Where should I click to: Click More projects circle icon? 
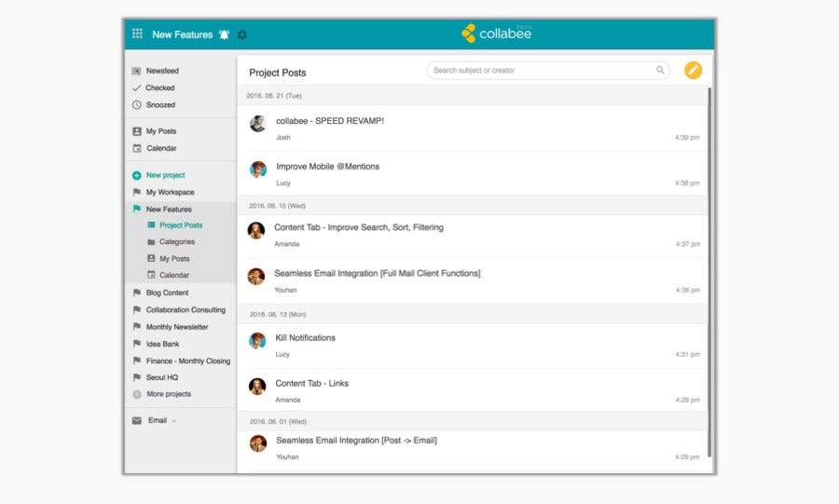coord(137,394)
